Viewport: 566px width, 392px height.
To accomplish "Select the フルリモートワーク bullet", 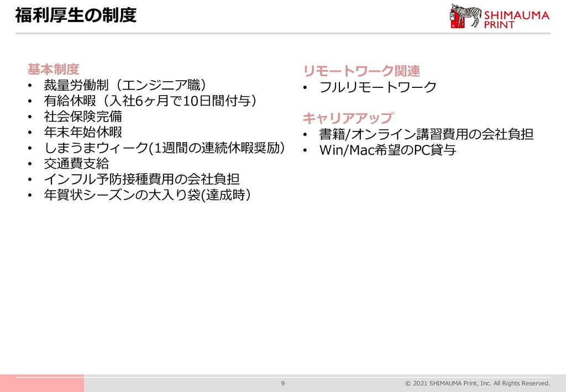I will pyautogui.click(x=378, y=87).
